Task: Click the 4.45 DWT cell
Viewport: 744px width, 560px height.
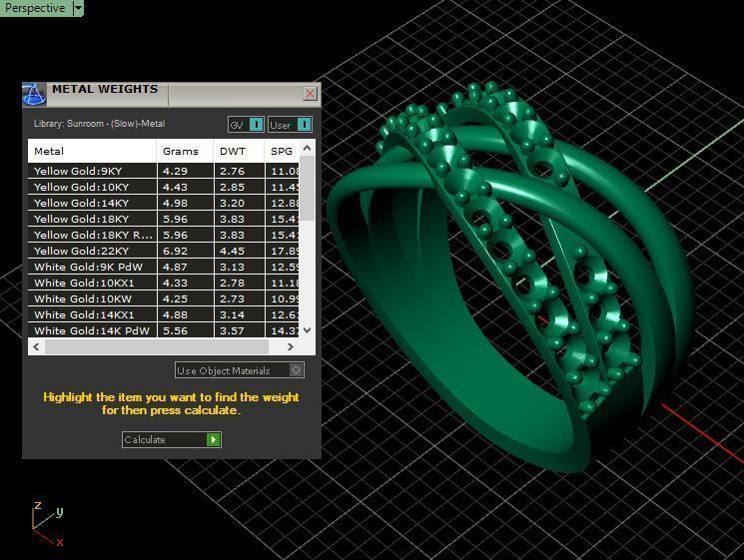Action: tap(239, 251)
